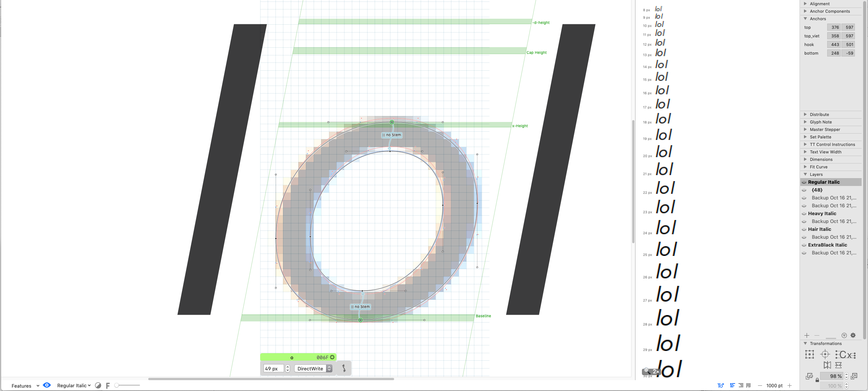Select the Hair Italic master layer
Screen dimensions: 868x391
tap(819, 229)
